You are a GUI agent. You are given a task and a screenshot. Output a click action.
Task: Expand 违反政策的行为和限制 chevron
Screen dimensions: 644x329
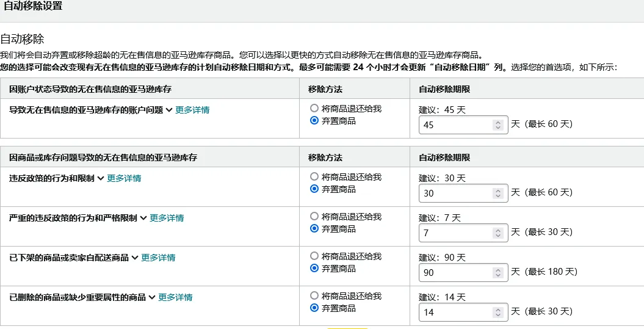click(101, 178)
